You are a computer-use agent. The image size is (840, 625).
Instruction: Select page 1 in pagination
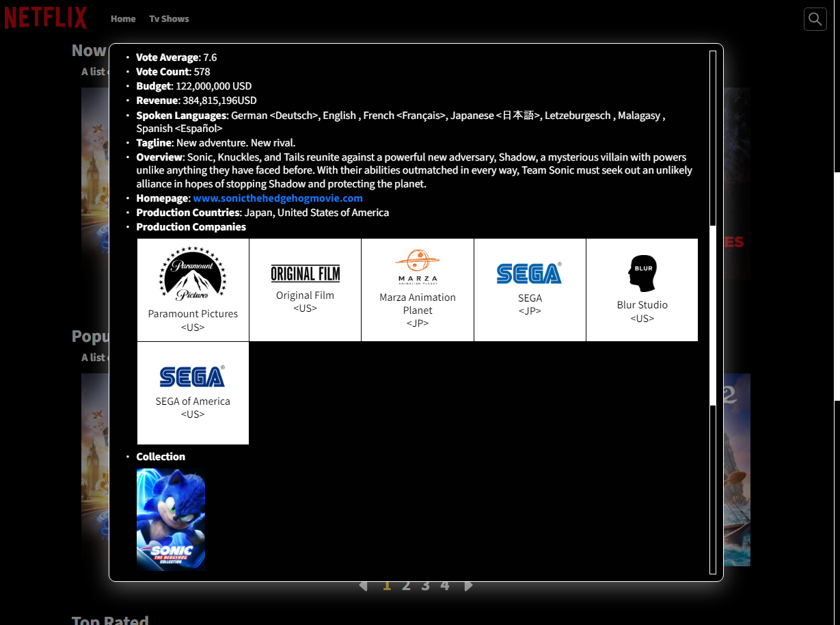click(387, 586)
